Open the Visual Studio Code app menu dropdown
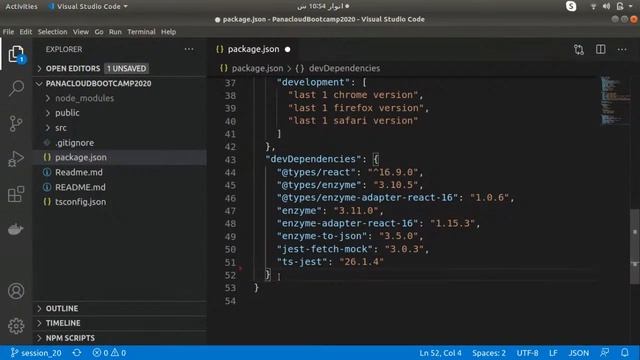The height and width of the screenshot is (360, 640). pyautogui.click(x=88, y=7)
